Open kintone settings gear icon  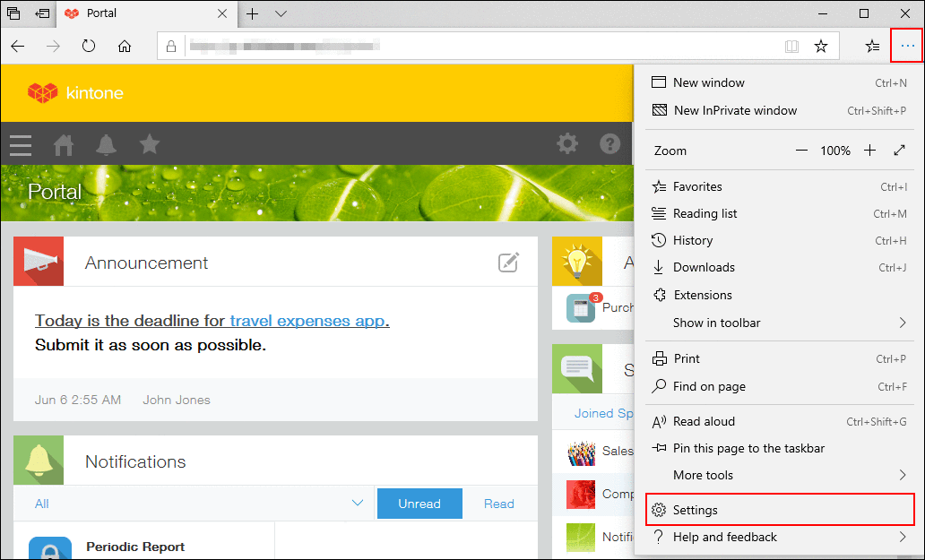(567, 144)
